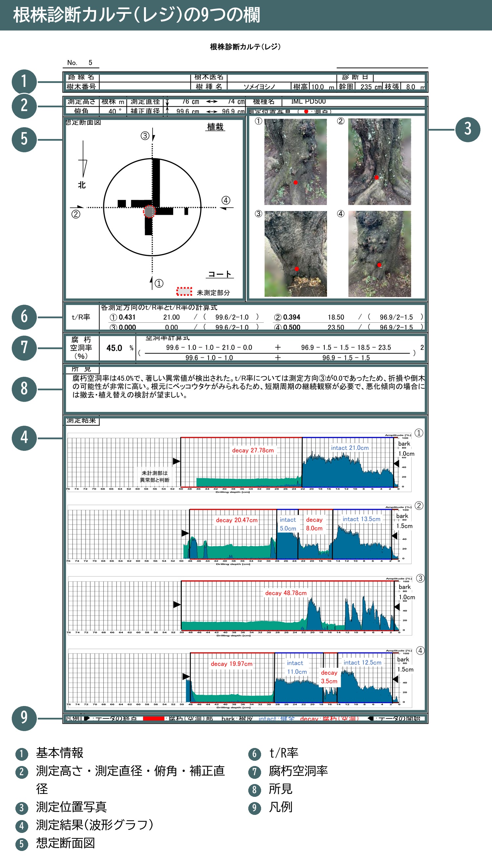The width and height of the screenshot is (492, 868).
Task: Select the 'intact 21.0cm' label in graph ①
Action: coord(350,448)
